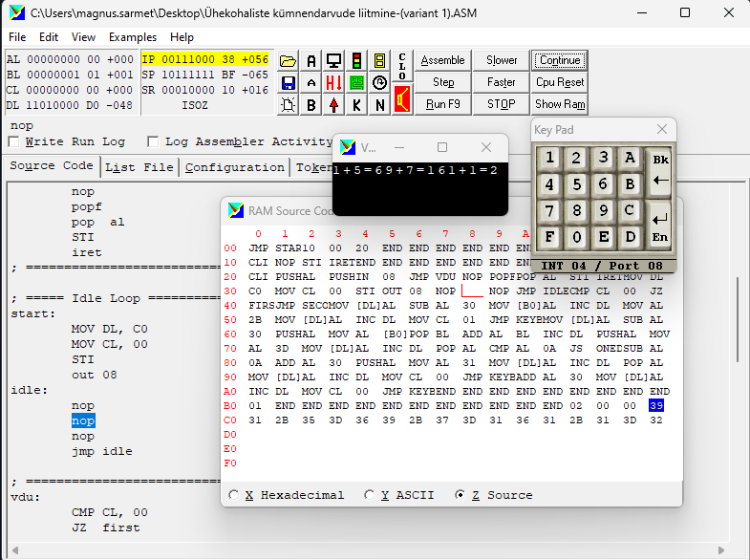Screen dimensions: 750x560
Task: Select the X Hexadecimal radio button
Action: [233, 495]
